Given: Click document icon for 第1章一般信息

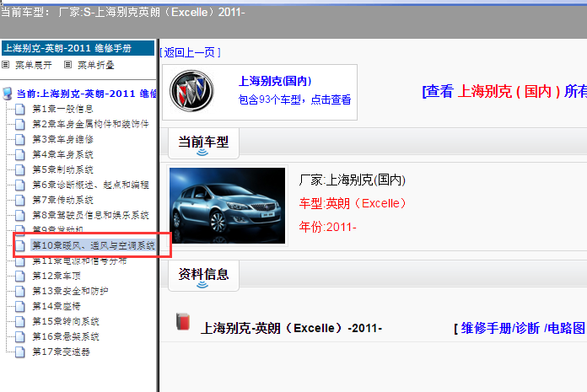Looking at the screenshot, I should (x=20, y=110).
